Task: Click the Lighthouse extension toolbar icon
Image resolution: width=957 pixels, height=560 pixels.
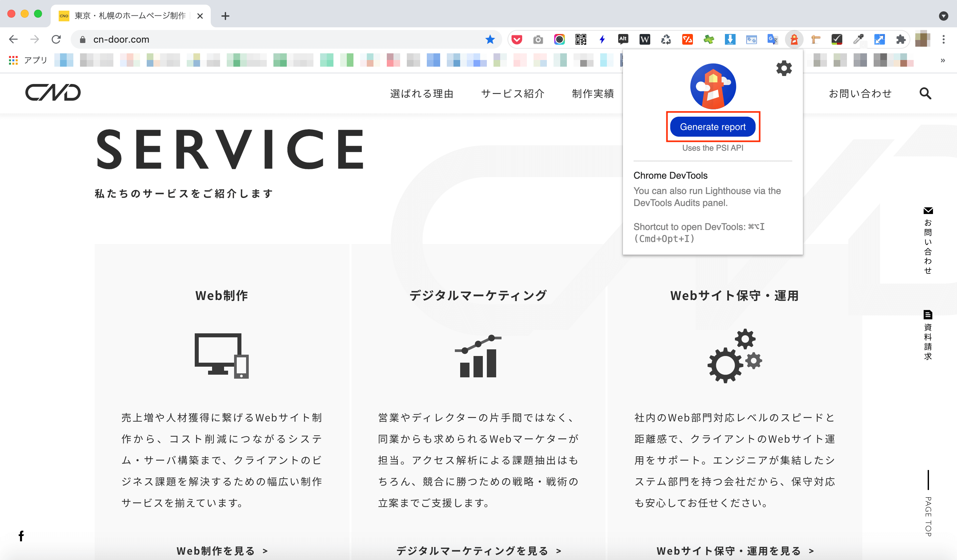Action: [x=794, y=39]
